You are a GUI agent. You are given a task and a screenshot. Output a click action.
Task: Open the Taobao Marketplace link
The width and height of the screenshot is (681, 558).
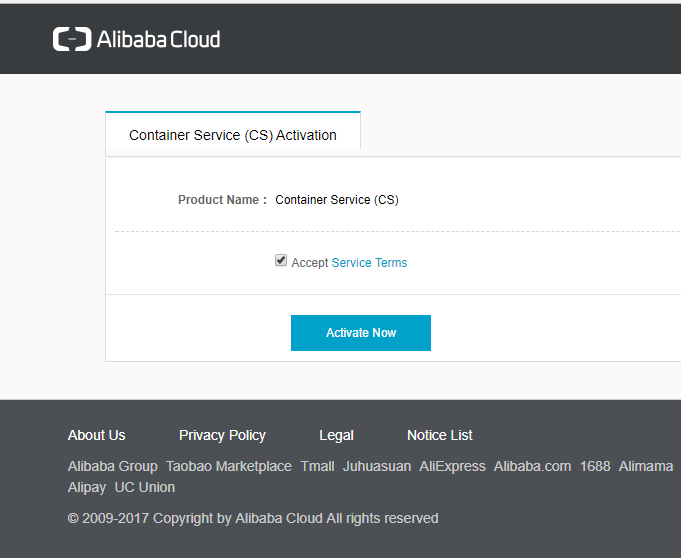point(229,466)
